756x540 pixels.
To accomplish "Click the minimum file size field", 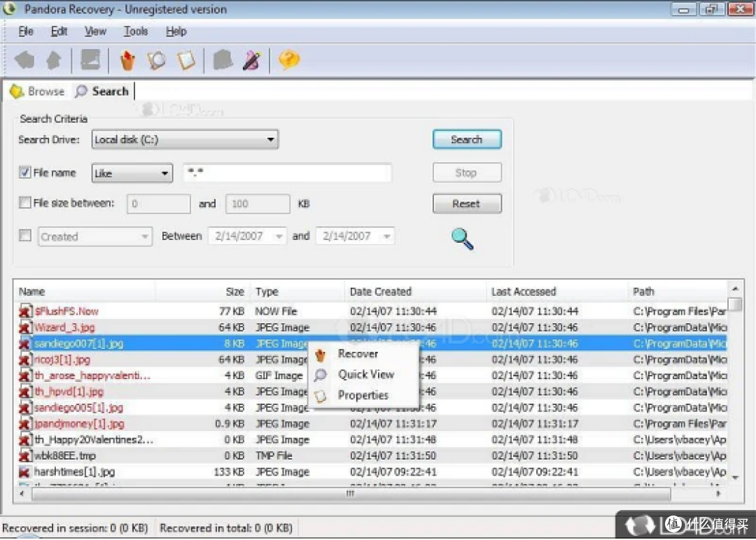I will point(159,204).
